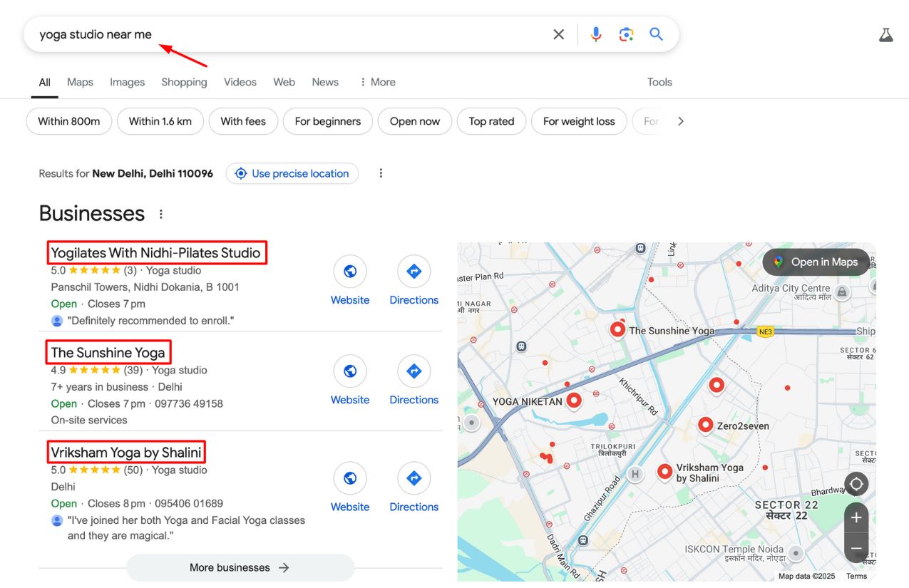Image resolution: width=909 pixels, height=588 pixels.
Task: Reveal more filter chips with the right arrow
Action: pyautogui.click(x=681, y=121)
